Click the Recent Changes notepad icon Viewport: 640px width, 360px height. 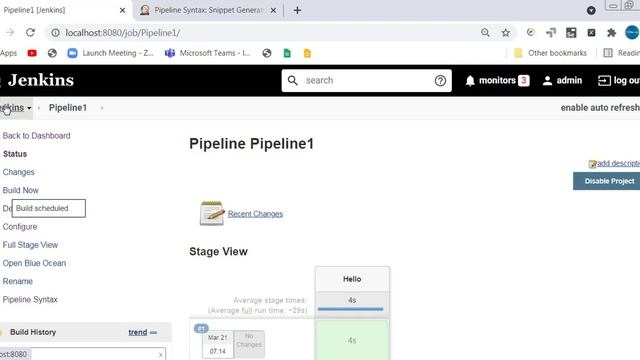212,213
